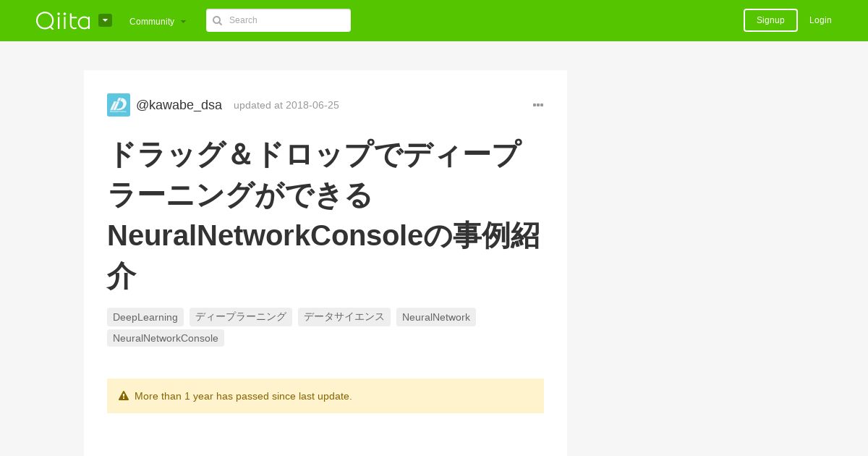Open the Login link
The height and width of the screenshot is (456, 868).
click(x=820, y=20)
